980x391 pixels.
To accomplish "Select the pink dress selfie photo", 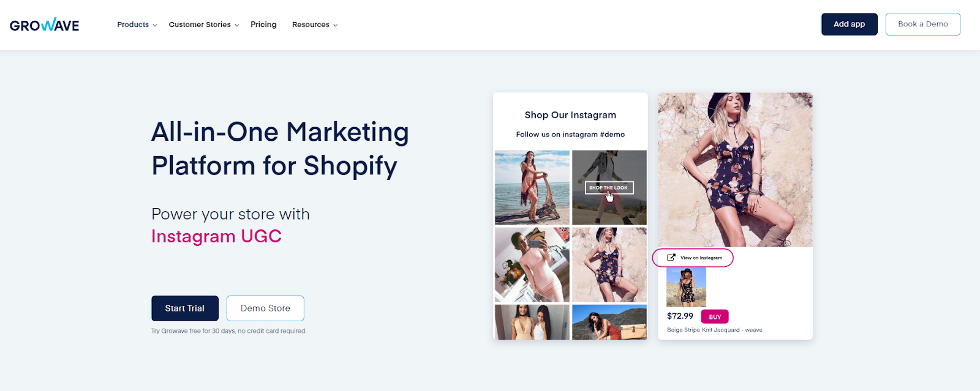I will 532,264.
